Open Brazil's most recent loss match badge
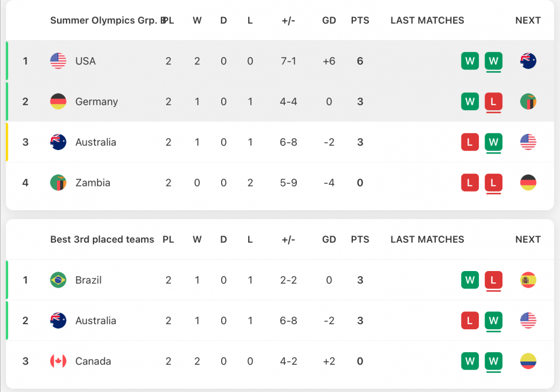The image size is (560, 392). (493, 280)
